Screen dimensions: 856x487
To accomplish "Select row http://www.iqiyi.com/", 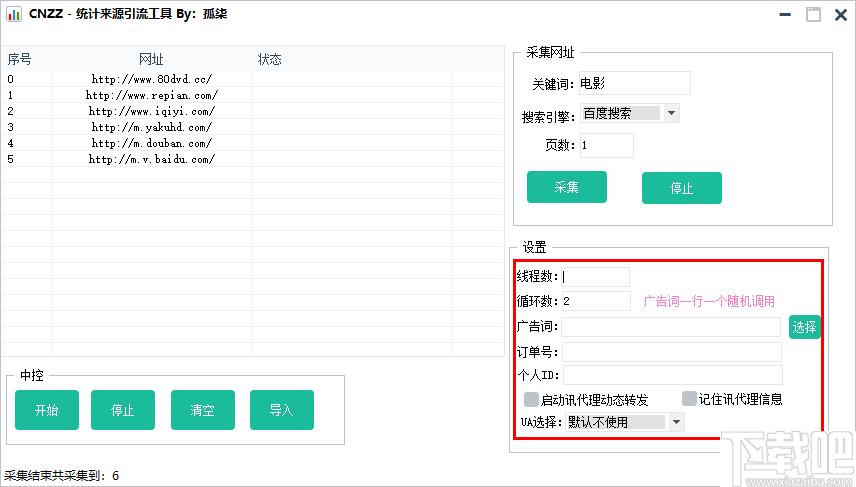I will [252, 111].
